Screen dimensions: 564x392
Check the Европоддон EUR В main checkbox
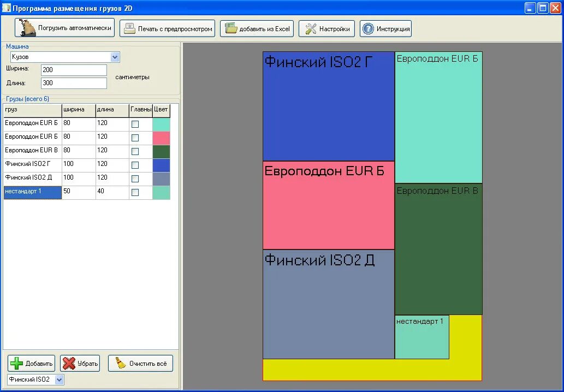click(135, 151)
